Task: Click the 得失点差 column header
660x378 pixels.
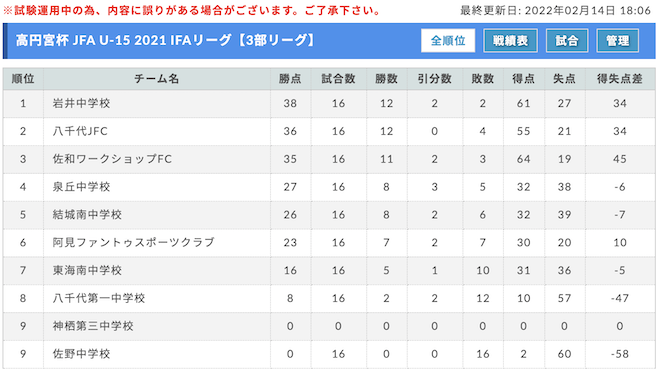Action: [x=620, y=79]
